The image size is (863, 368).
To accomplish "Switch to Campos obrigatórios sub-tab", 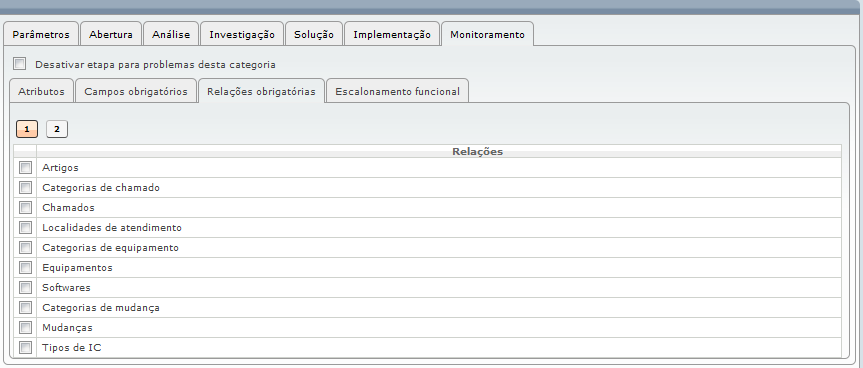I will pos(136,91).
